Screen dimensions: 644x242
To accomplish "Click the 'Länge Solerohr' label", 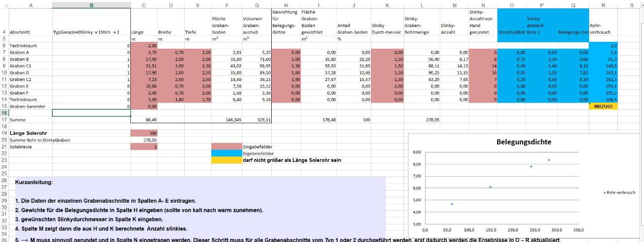I will 31,133.
